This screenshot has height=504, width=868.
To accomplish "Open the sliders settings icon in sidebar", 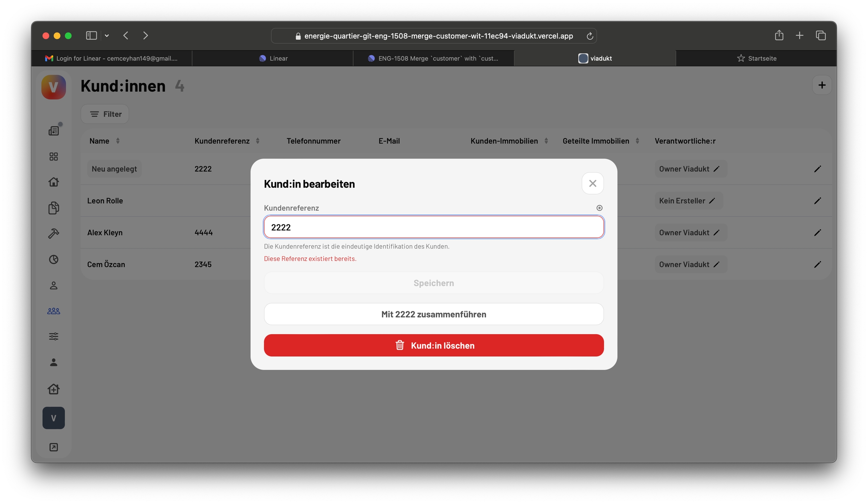I will 53,337.
